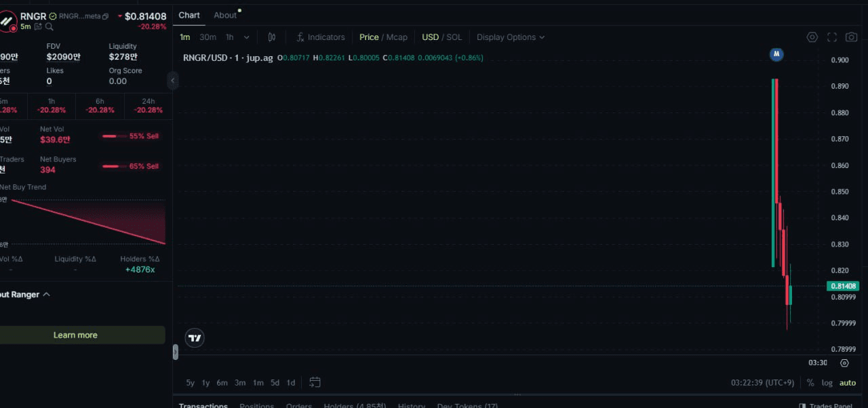868x408 pixels.
Task: Click the TradingView logo on chart
Action: 195,338
